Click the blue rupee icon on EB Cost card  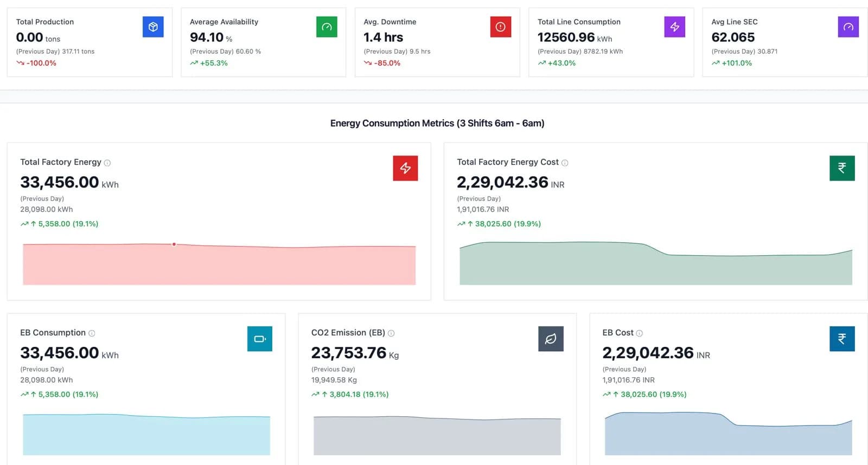842,339
